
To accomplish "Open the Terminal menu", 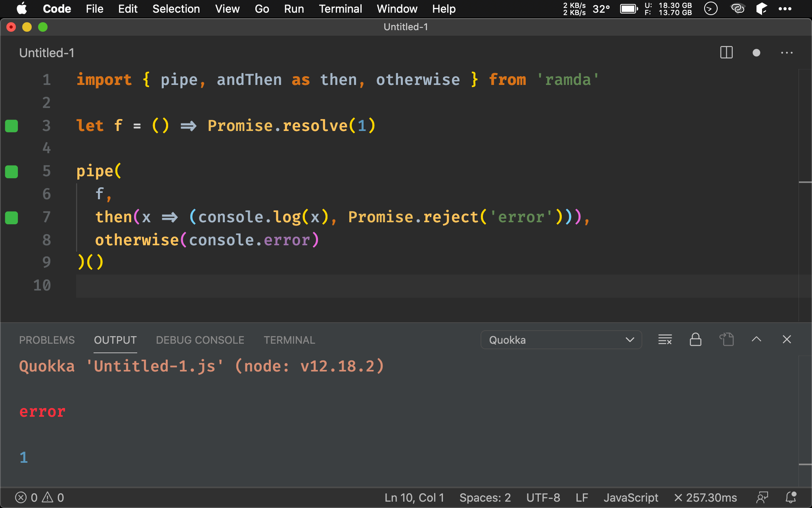I will (x=340, y=8).
